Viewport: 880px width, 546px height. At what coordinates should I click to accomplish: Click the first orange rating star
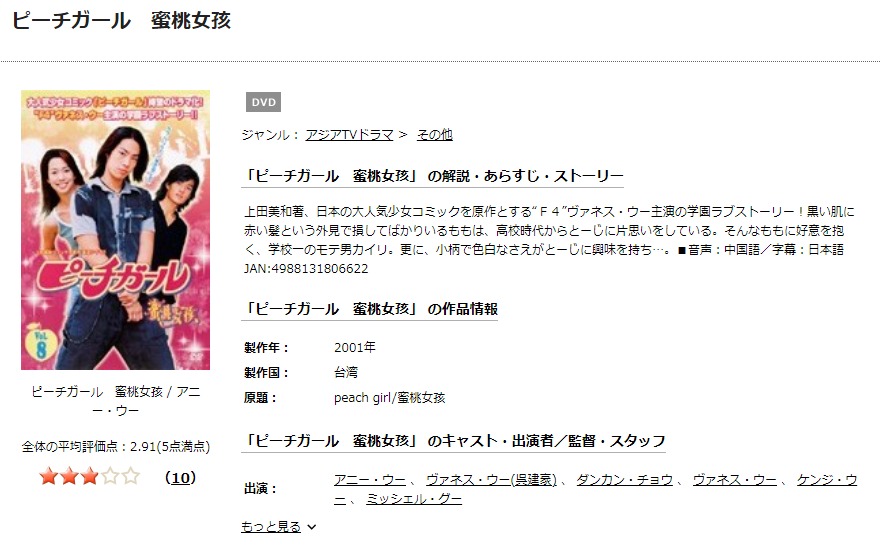coord(49,477)
